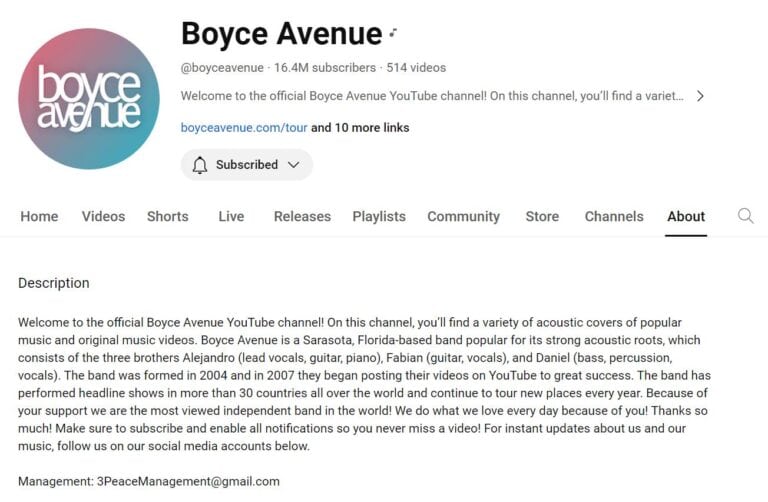The height and width of the screenshot is (502, 768).
Task: Click the Boyce Avenue channel avatar
Action: point(89,99)
